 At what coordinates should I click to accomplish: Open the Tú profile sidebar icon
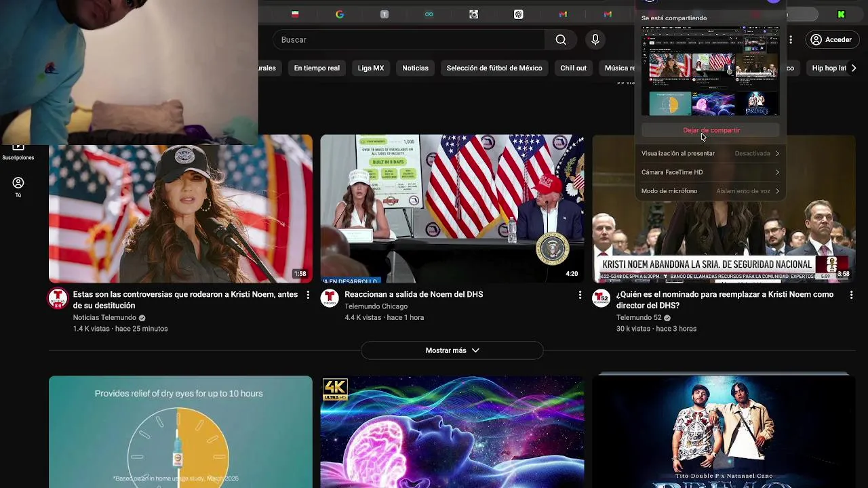click(18, 187)
